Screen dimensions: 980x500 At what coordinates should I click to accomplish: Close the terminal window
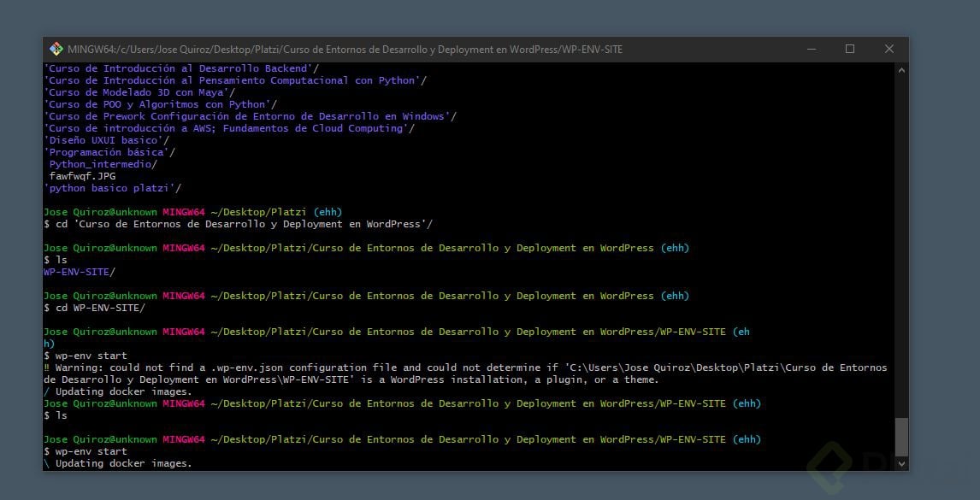(x=888, y=49)
